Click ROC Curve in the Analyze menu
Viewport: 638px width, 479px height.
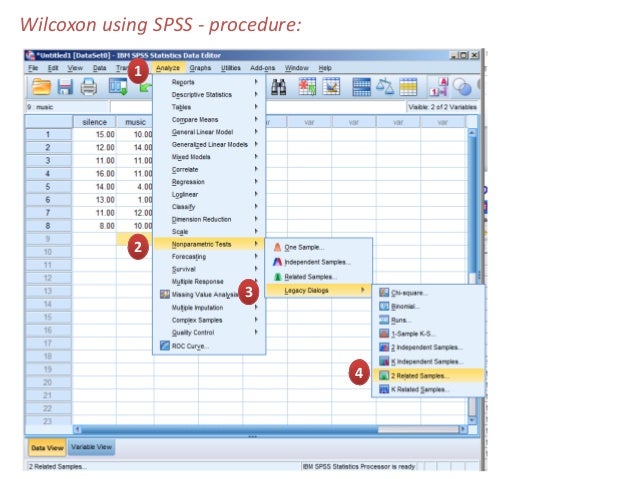209,346
